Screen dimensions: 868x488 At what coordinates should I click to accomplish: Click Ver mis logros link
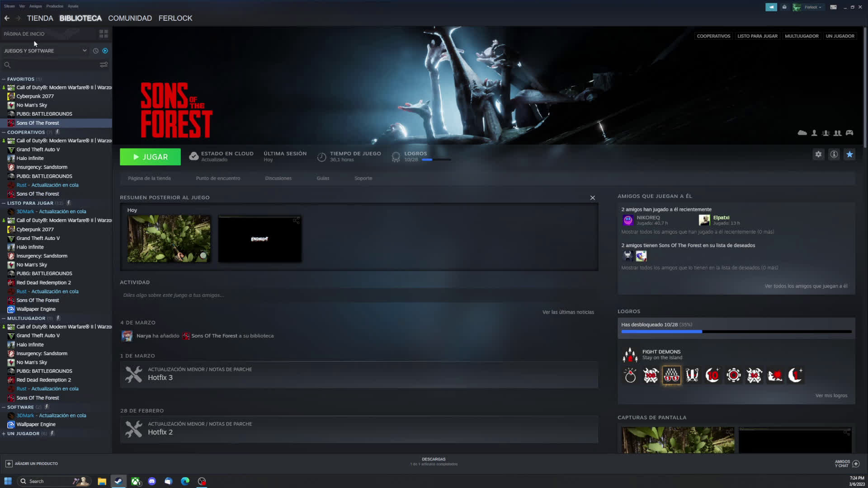point(831,396)
